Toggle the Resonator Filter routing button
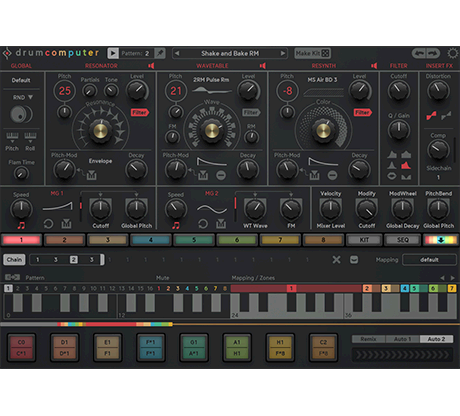Image resolution: width=460 pixels, height=416 pixels. coord(140,113)
